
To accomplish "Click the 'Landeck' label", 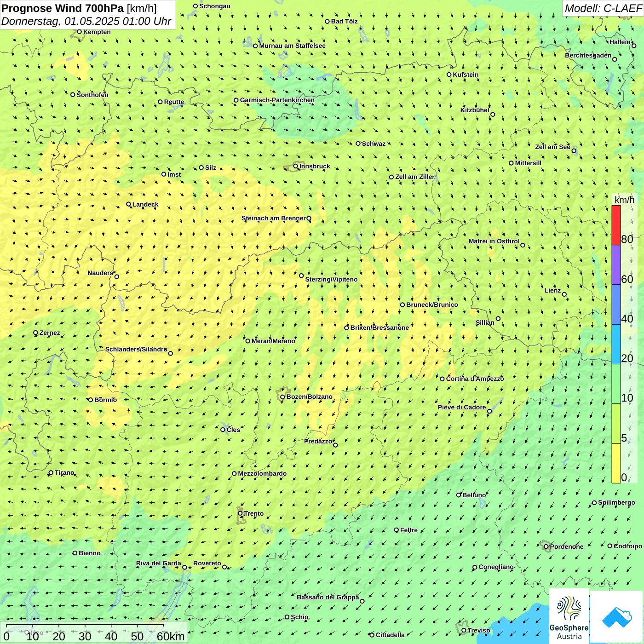I will [x=145, y=204].
